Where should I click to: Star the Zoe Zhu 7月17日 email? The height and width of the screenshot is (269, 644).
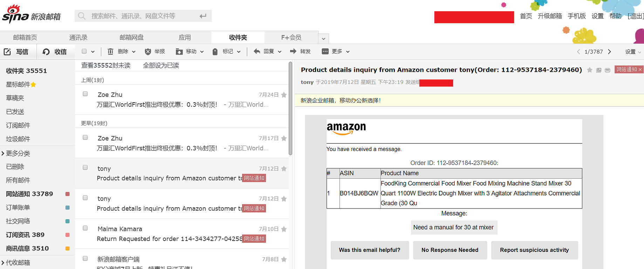[x=284, y=138]
